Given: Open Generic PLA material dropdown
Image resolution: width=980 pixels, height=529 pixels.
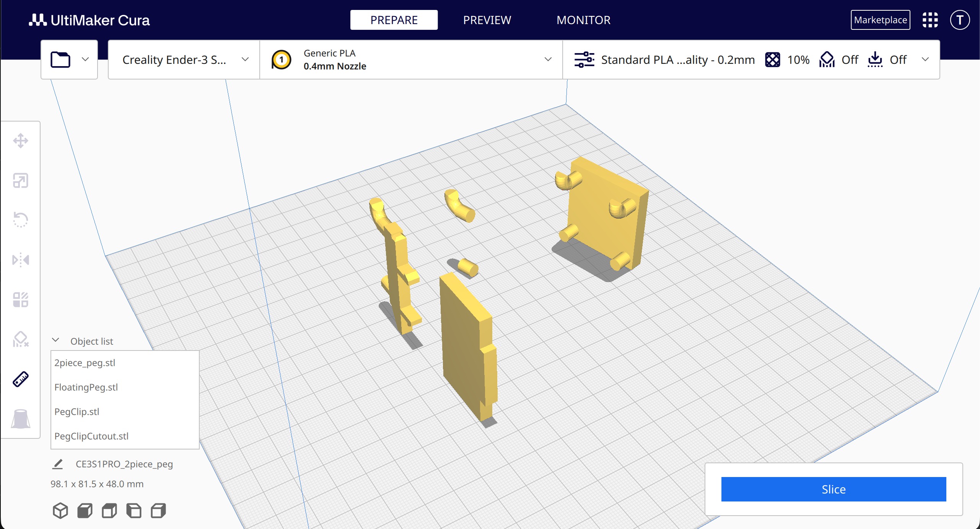Looking at the screenshot, I should click(x=411, y=60).
